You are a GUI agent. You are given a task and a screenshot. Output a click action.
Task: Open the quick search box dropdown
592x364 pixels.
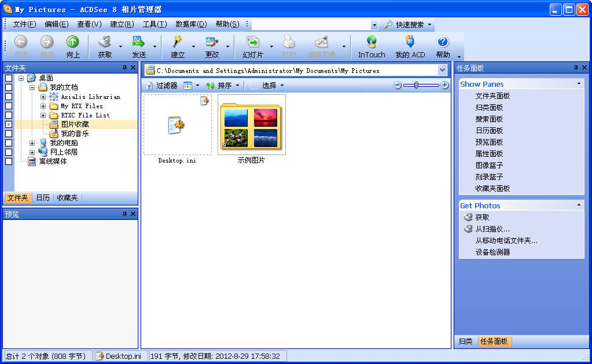[374, 25]
